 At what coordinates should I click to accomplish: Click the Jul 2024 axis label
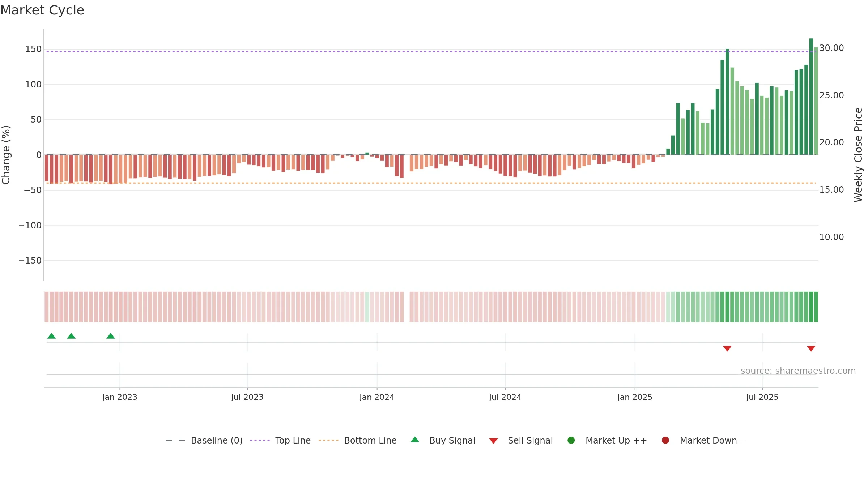(505, 397)
